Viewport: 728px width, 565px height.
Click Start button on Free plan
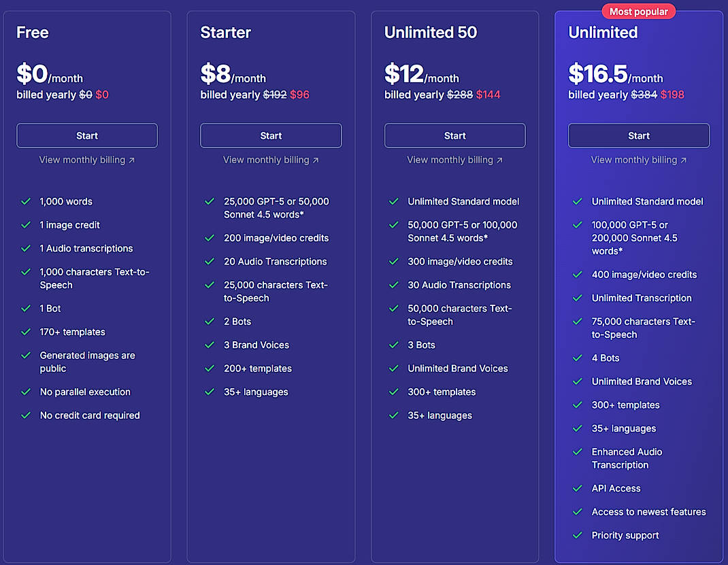click(87, 135)
